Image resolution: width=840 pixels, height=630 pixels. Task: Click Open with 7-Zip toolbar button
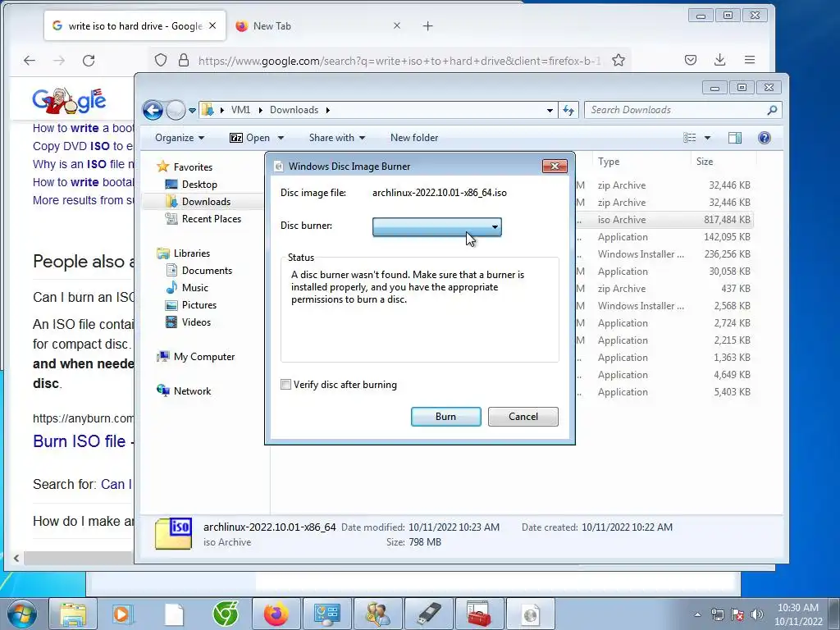(249, 138)
